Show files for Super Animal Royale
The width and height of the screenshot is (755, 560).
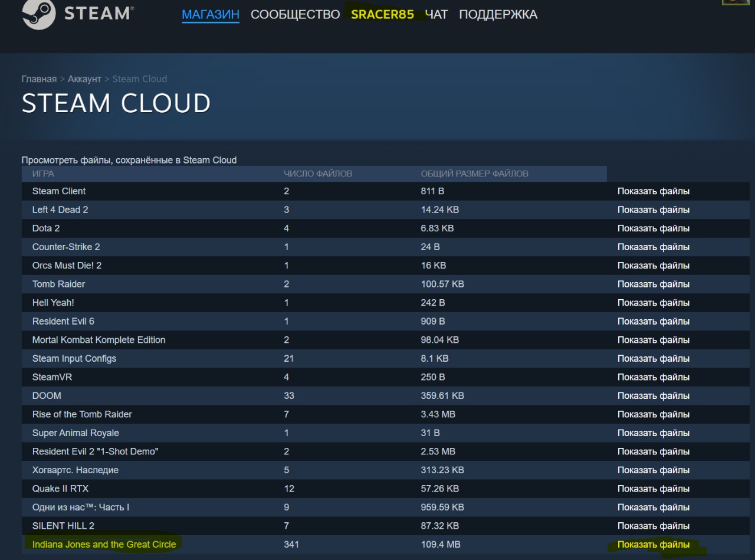click(x=654, y=433)
